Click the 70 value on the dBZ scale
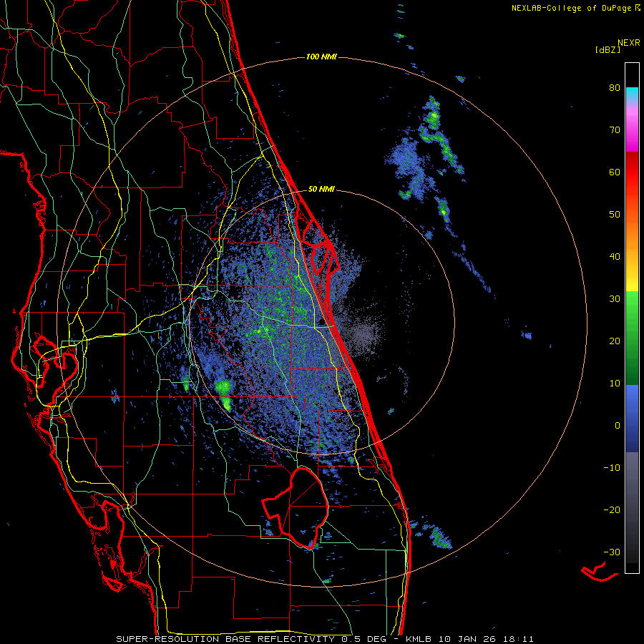 coord(615,130)
